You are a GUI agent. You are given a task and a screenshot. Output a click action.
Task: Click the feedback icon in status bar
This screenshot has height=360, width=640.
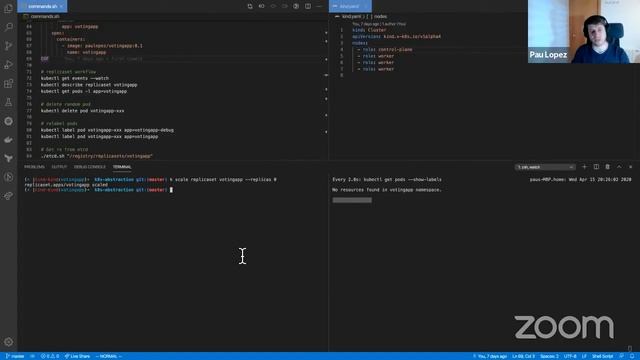point(621,356)
